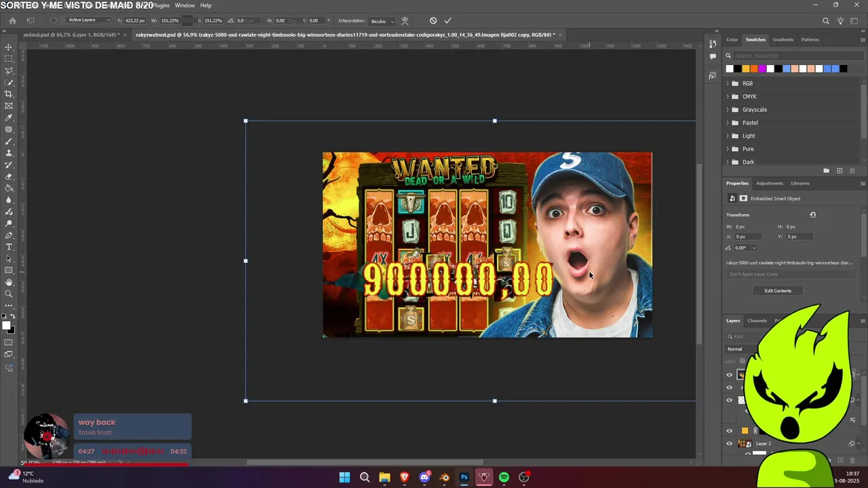Click the X position field in Properties
This screenshot has width=868, height=488.
(747, 237)
